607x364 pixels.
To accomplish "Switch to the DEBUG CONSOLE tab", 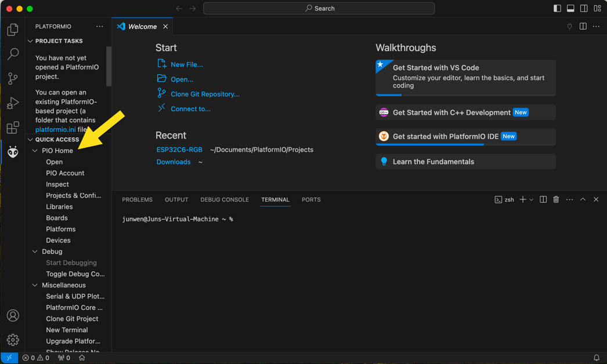I will click(225, 199).
